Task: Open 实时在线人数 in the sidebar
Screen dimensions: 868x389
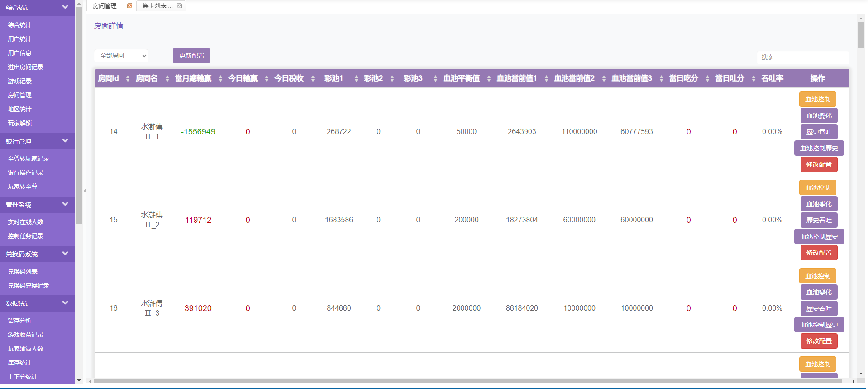Action: coord(26,222)
